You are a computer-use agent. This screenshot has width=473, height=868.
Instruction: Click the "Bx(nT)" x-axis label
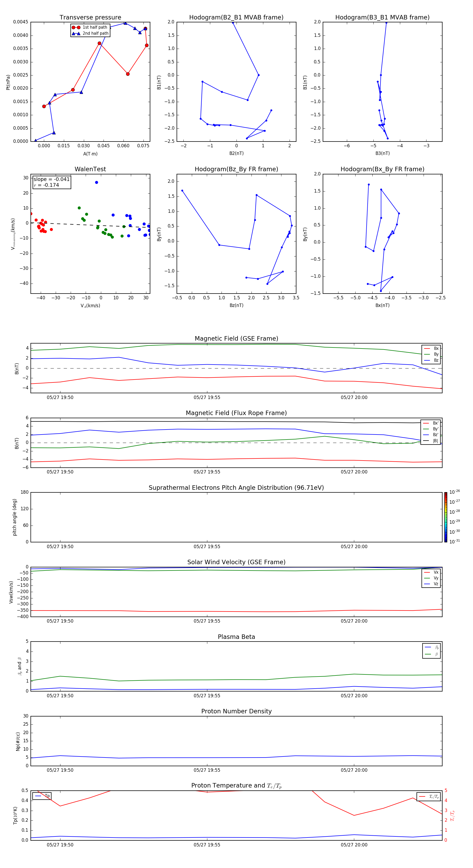click(382, 305)
